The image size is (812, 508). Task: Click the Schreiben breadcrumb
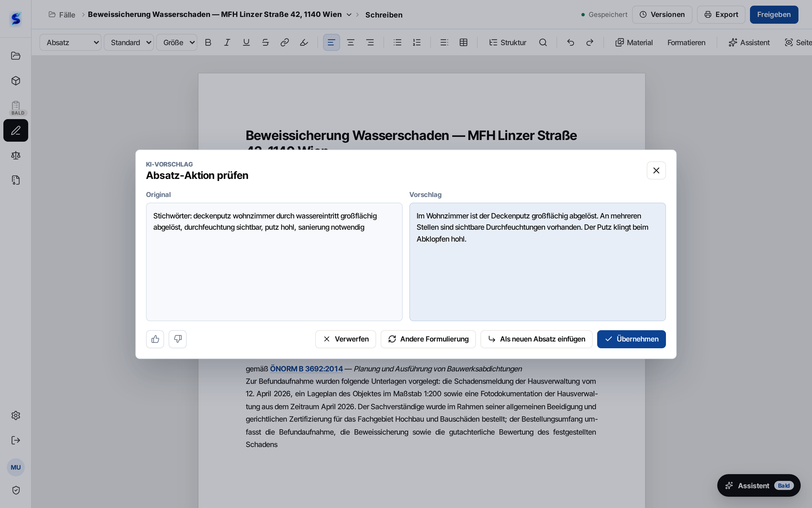tap(384, 15)
